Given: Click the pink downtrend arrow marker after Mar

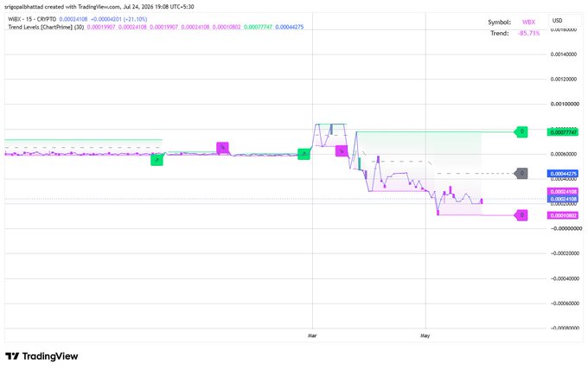Looking at the screenshot, I should pyautogui.click(x=342, y=150).
